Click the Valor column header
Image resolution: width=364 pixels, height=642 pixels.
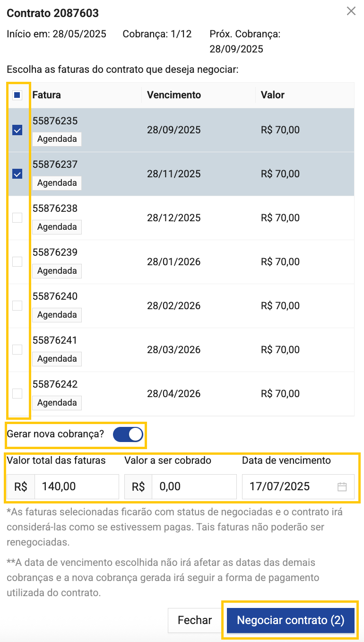point(273,95)
